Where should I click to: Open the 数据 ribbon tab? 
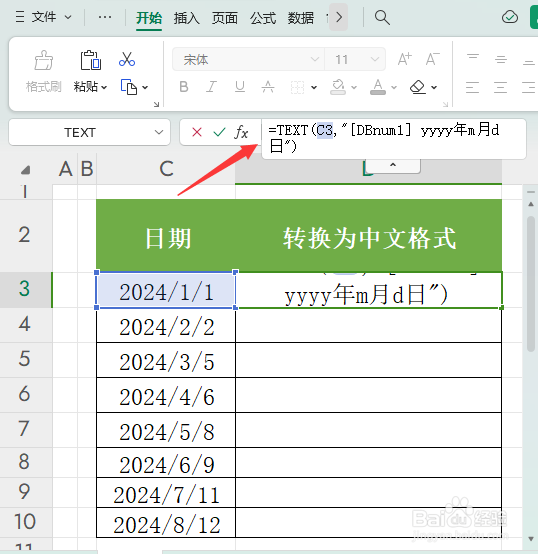[301, 18]
